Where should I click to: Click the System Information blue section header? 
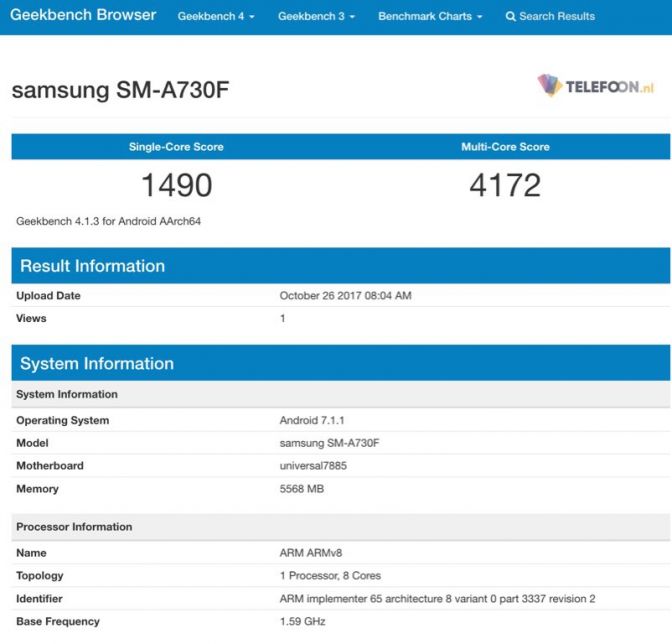(96, 363)
